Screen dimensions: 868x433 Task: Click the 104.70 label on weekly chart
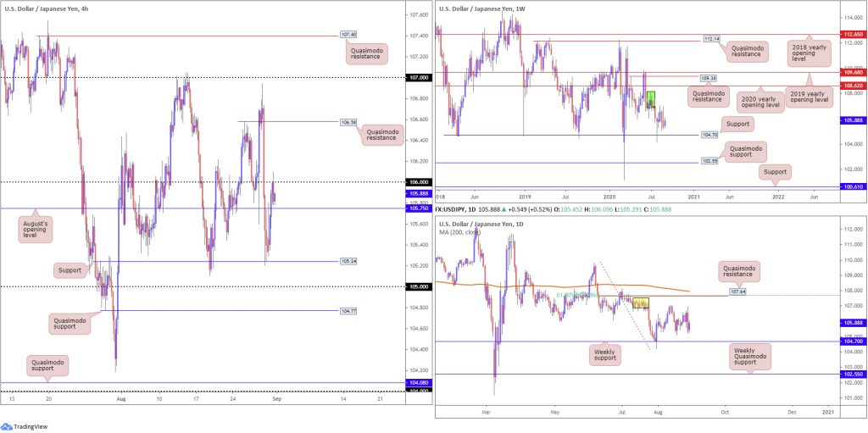tap(711, 135)
